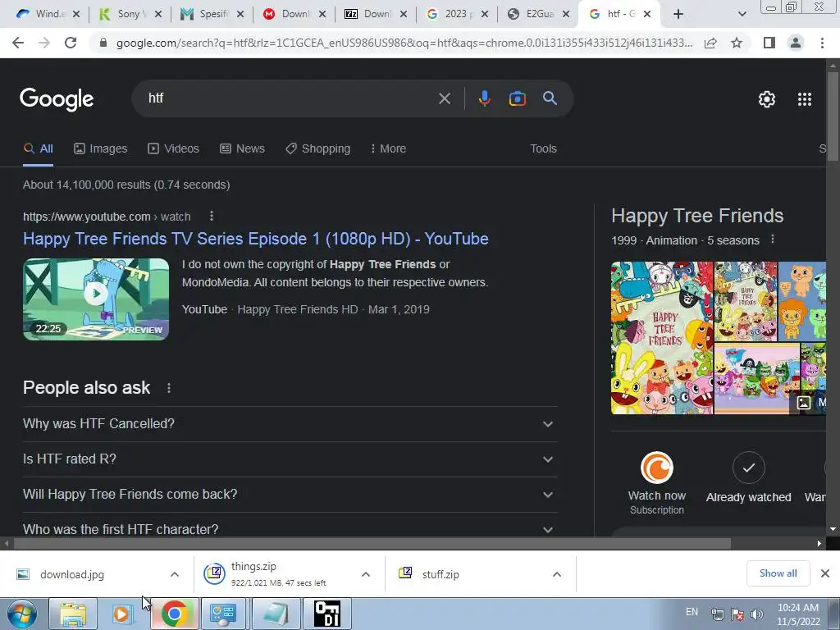Open the Chrome profile avatar

point(796,43)
